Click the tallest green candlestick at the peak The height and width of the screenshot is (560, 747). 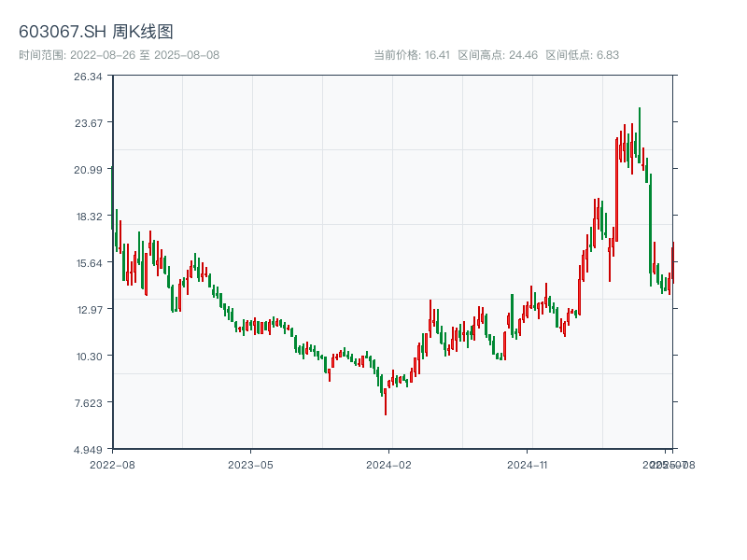coord(640,135)
